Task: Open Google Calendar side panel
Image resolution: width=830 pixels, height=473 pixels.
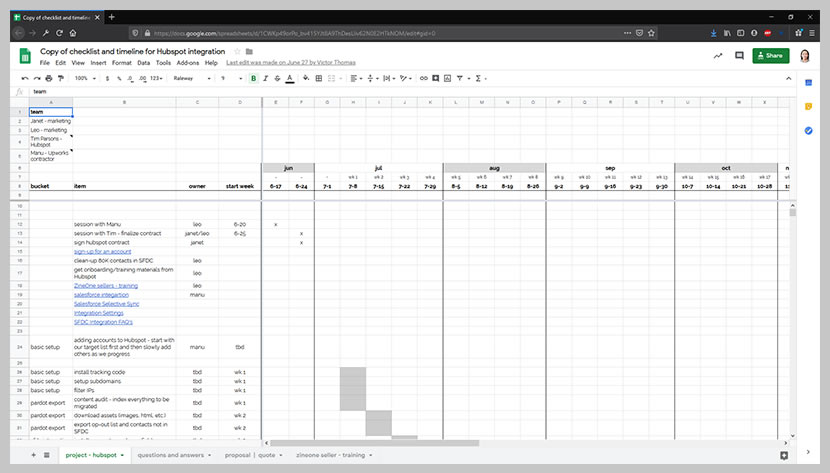Action: click(808, 83)
